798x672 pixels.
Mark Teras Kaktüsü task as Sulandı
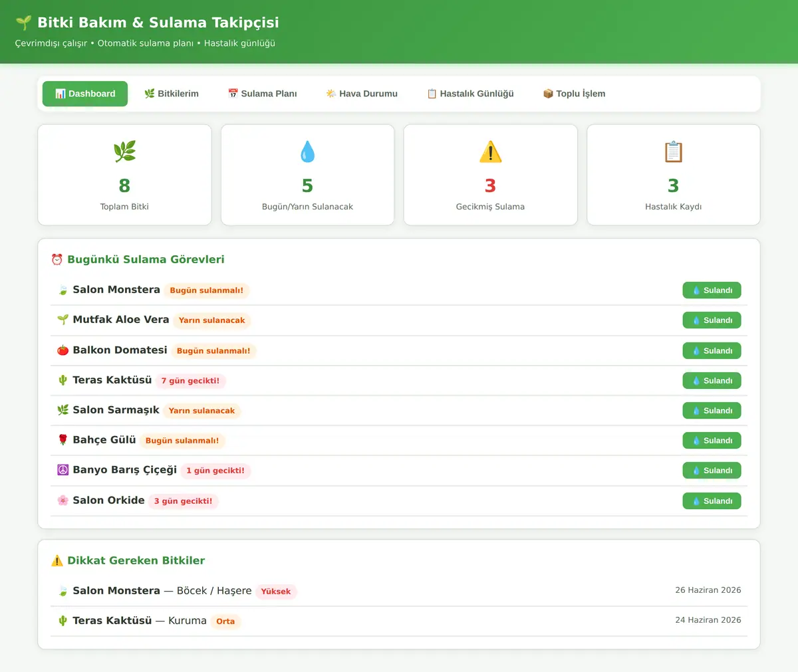click(712, 381)
